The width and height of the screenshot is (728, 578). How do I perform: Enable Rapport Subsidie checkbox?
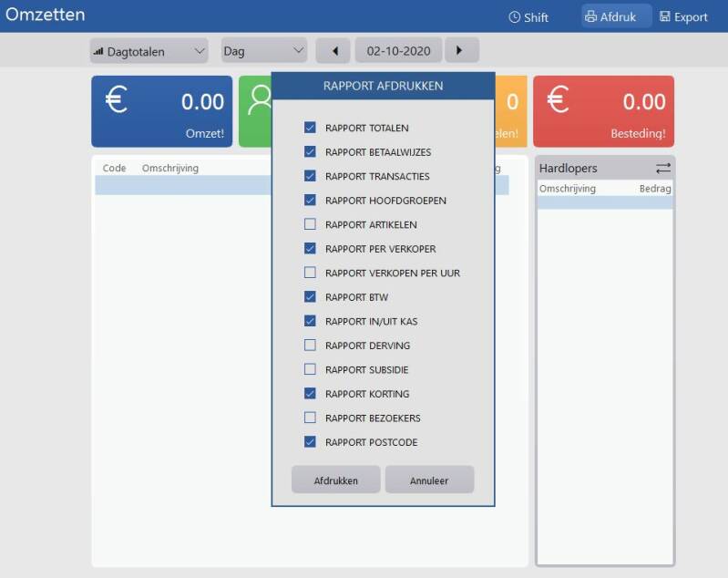(x=310, y=369)
